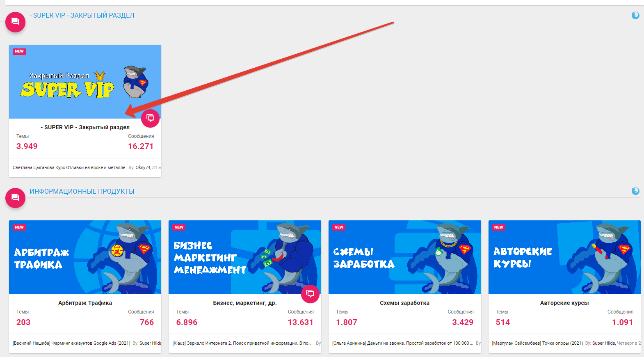Click the pink chat icon beside SUPER VIP heading

click(x=15, y=22)
